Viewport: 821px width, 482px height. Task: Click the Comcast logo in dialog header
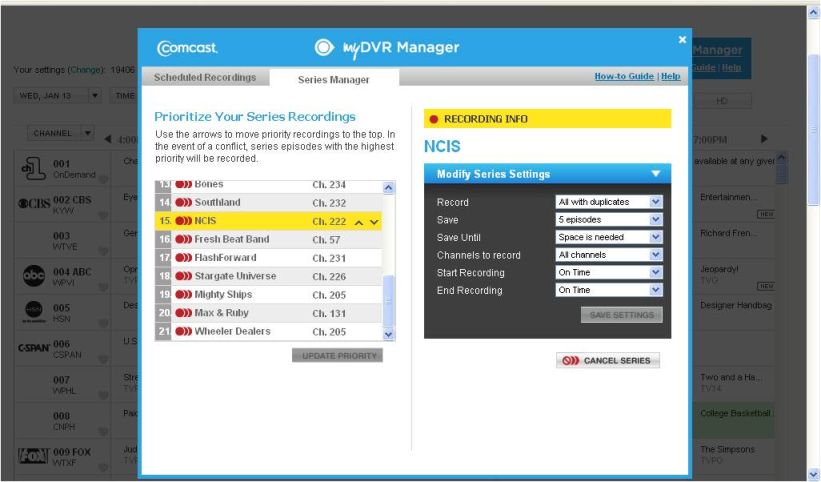click(x=187, y=48)
